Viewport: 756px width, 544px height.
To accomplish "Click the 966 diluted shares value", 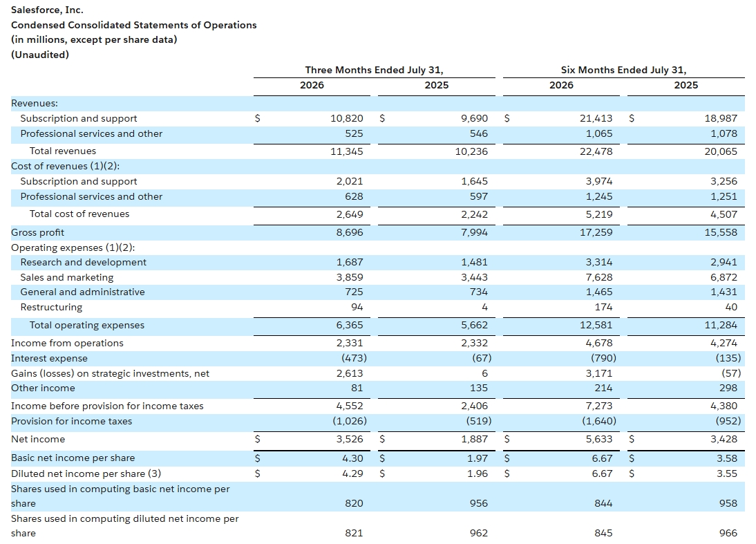I will [x=728, y=534].
